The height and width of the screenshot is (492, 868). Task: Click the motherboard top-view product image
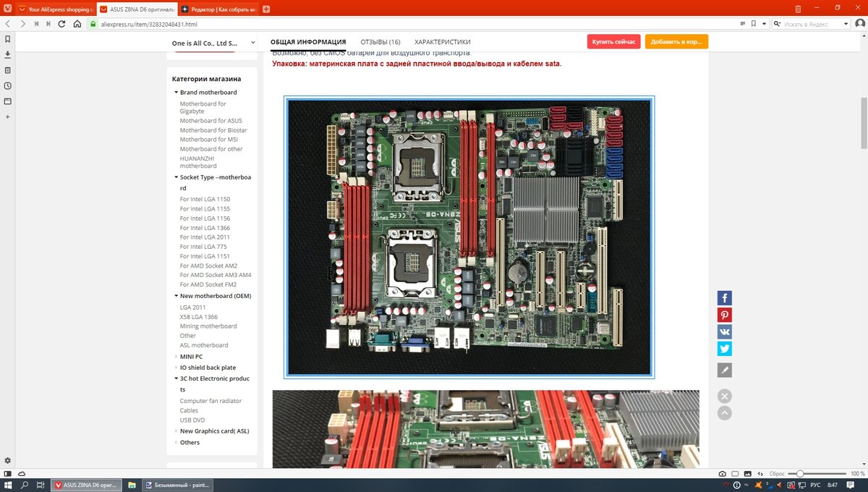click(469, 237)
